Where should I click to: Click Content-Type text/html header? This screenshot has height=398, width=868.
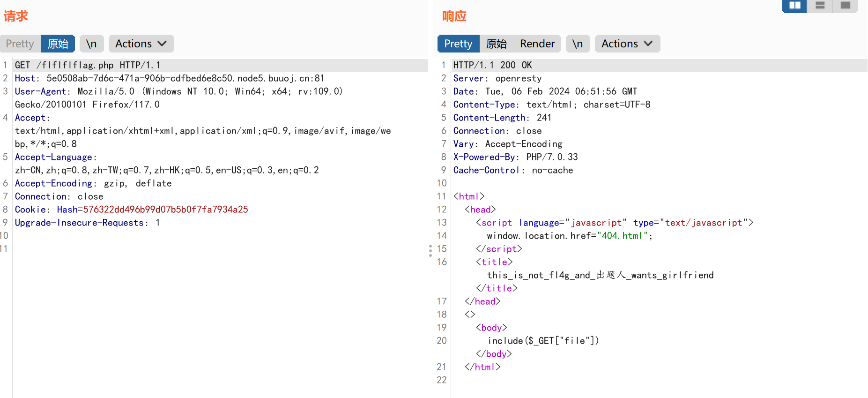[x=552, y=105]
